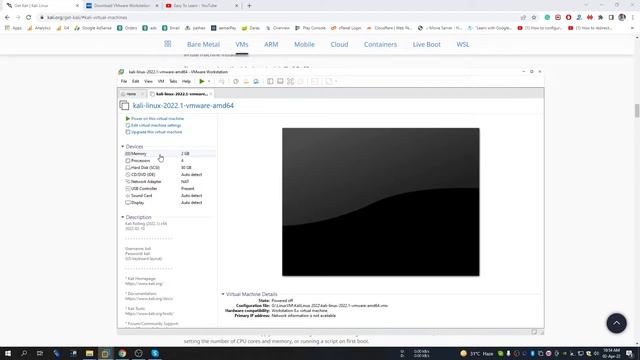Open the Chrome profile avatar
The image size is (640, 360).
pyautogui.click(x=622, y=18)
